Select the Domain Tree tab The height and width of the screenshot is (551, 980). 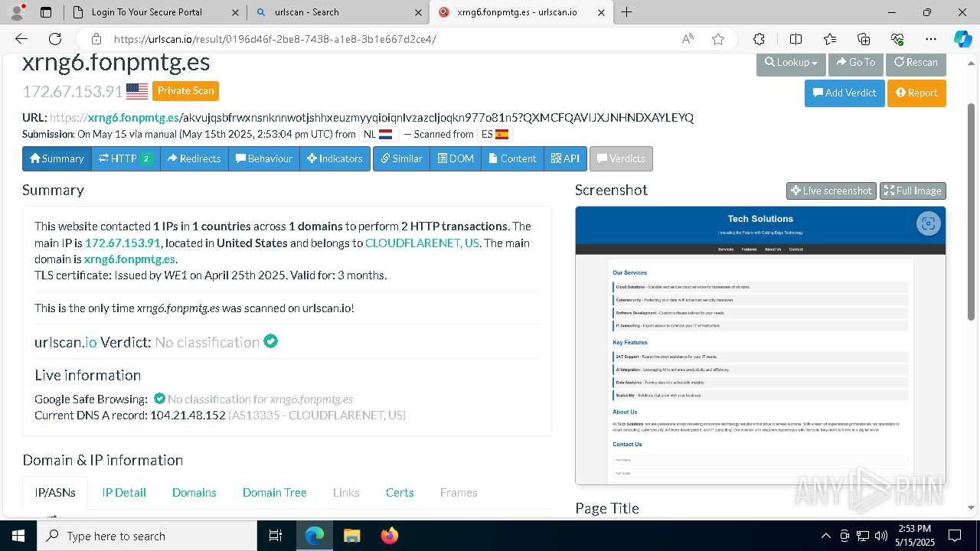tap(274, 493)
